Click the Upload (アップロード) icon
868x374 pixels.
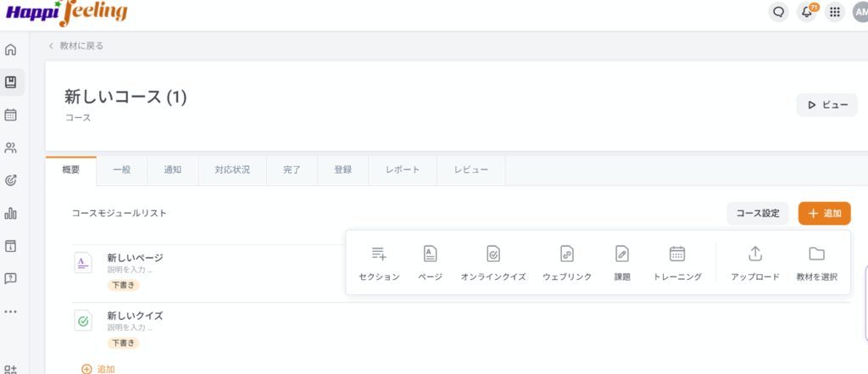(754, 254)
